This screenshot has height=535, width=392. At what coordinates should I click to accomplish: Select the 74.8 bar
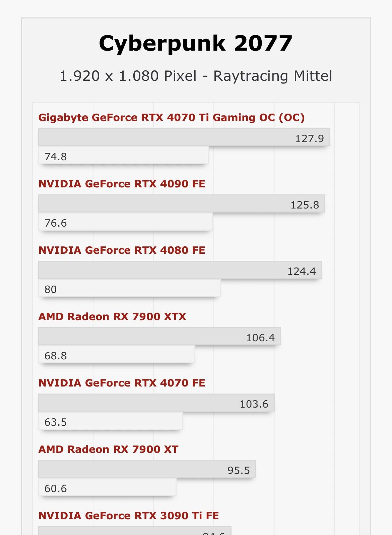tap(123, 156)
